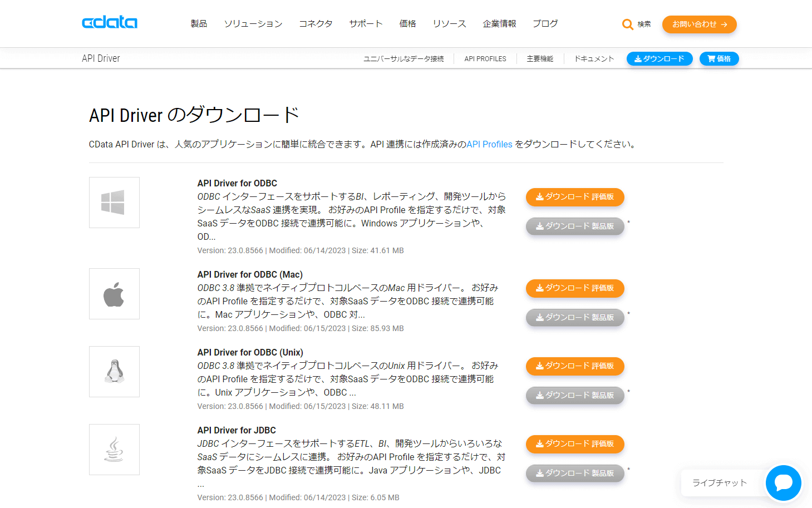This screenshot has height=508, width=812.
Task: Download 製品版 of API Driver for ODBC (Unix)
Action: pyautogui.click(x=575, y=396)
